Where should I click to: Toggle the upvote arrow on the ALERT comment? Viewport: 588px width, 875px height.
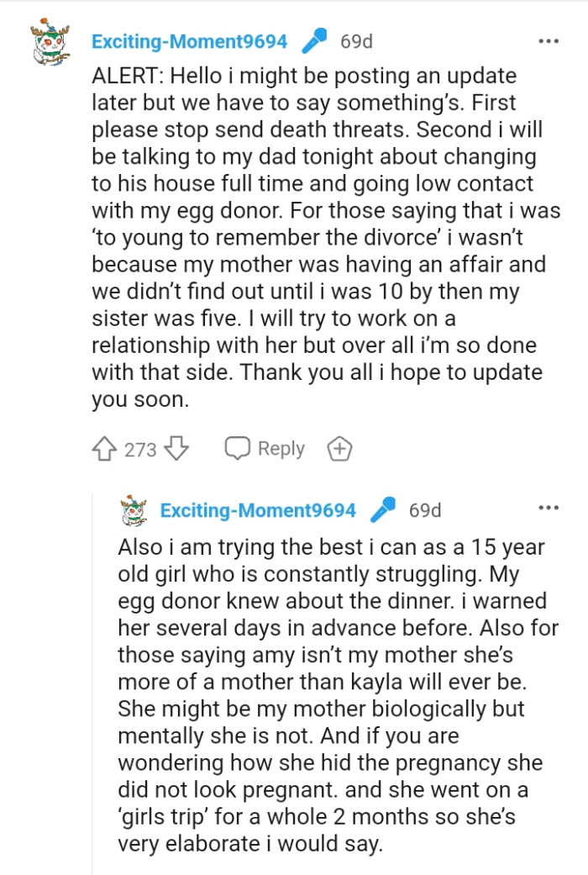click(x=103, y=448)
